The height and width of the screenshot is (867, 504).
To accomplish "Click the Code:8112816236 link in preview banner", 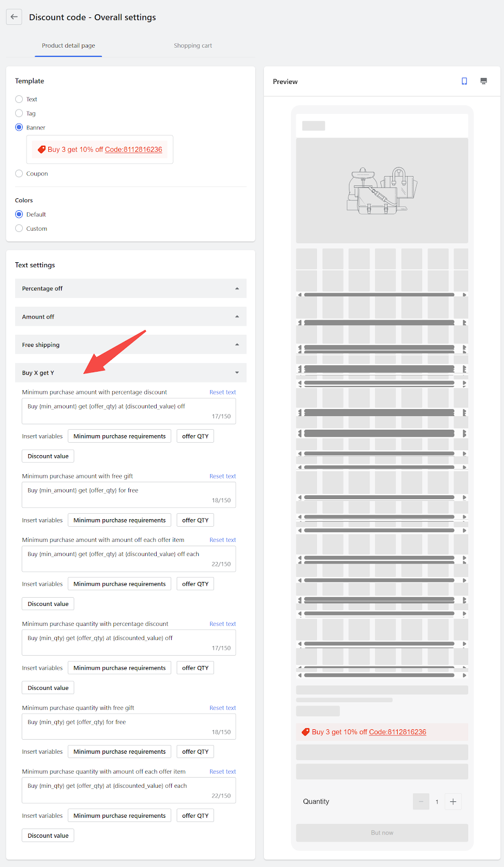I will pos(397,732).
